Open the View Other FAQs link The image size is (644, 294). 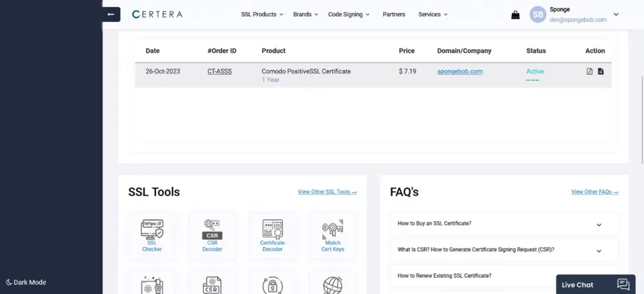click(x=595, y=191)
